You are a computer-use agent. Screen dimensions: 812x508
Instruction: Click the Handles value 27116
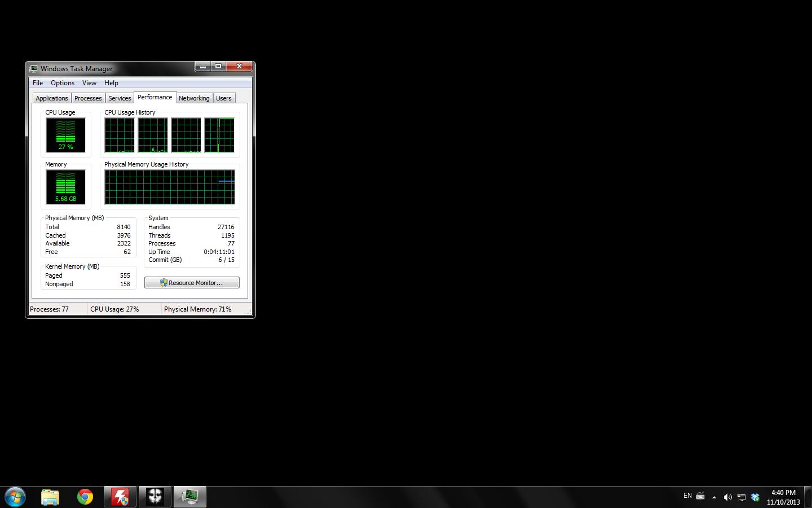pos(226,227)
